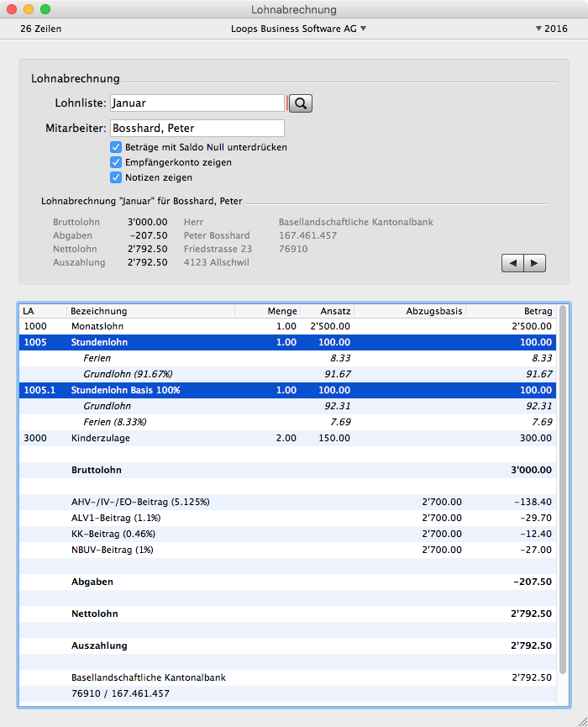This screenshot has height=727, width=588.
Task: Click the Lohnliste field containing Januar
Action: [197, 103]
